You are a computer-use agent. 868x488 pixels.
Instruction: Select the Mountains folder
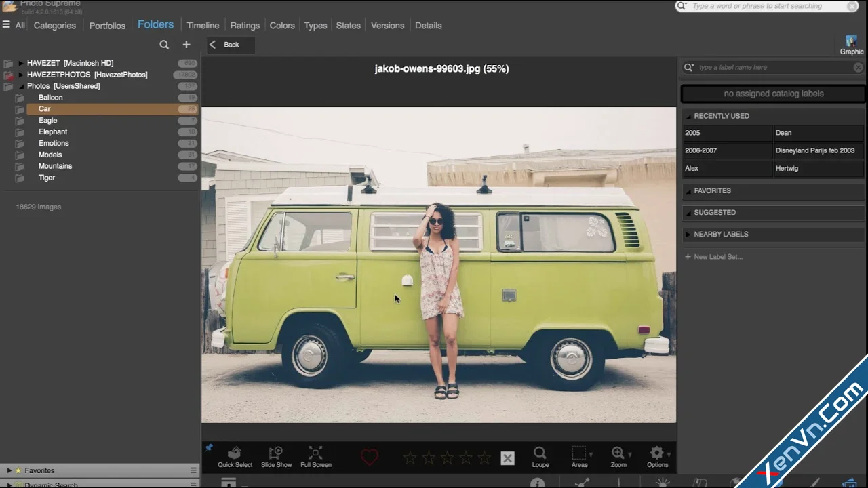click(55, 166)
